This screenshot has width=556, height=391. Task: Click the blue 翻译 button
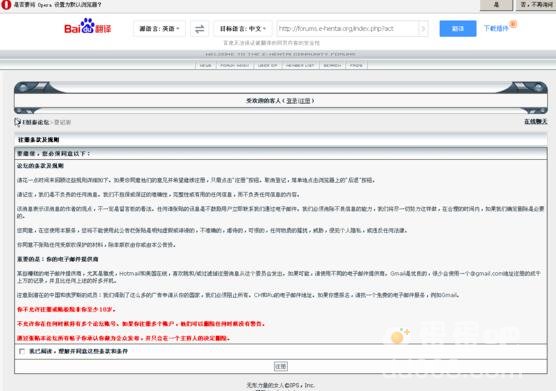pos(458,29)
